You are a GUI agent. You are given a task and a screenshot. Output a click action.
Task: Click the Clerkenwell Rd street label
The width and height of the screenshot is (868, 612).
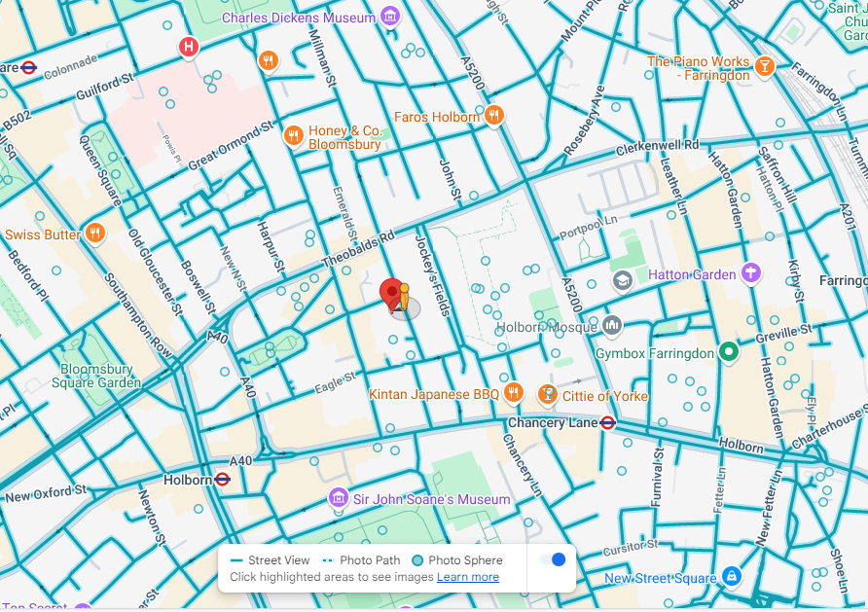tap(658, 147)
